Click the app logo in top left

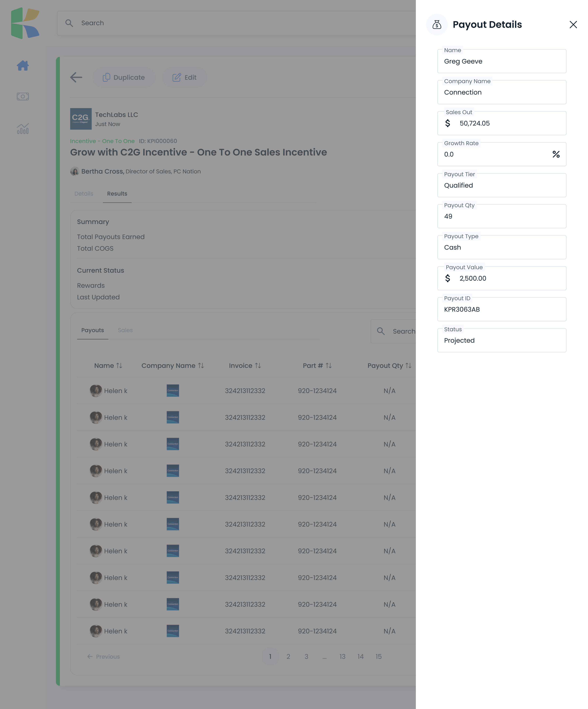25,23
